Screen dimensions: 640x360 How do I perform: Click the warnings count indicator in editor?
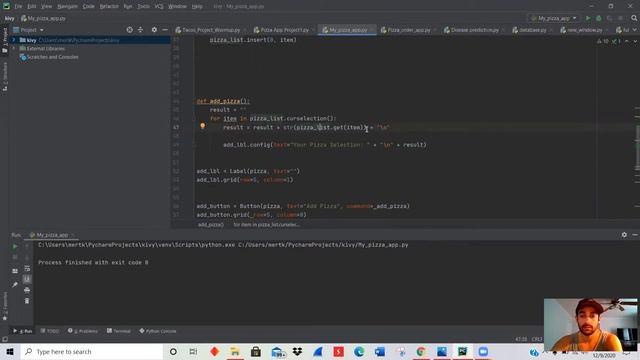[602, 41]
